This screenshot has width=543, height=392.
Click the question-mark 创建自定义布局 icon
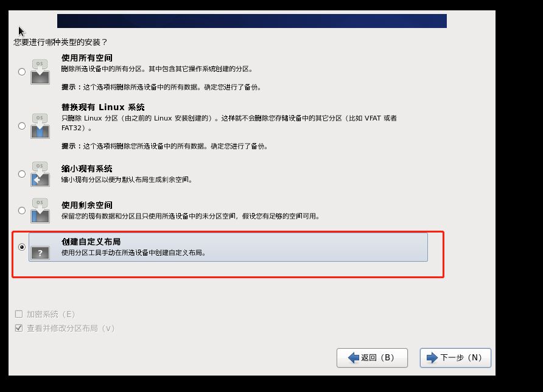click(40, 253)
